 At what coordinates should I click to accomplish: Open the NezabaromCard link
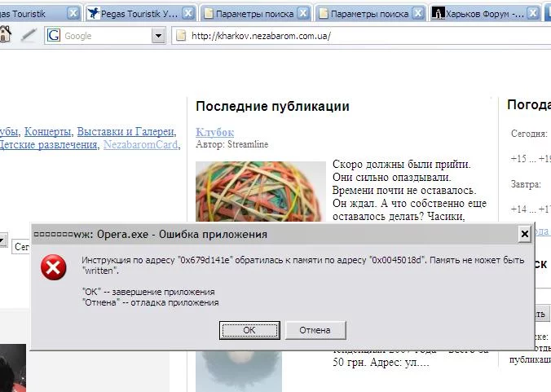[x=140, y=145]
